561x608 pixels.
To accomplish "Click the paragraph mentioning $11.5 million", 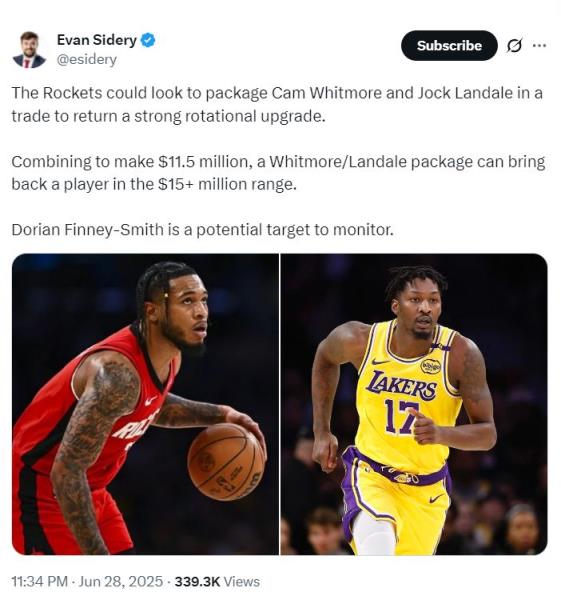I will click(278, 173).
